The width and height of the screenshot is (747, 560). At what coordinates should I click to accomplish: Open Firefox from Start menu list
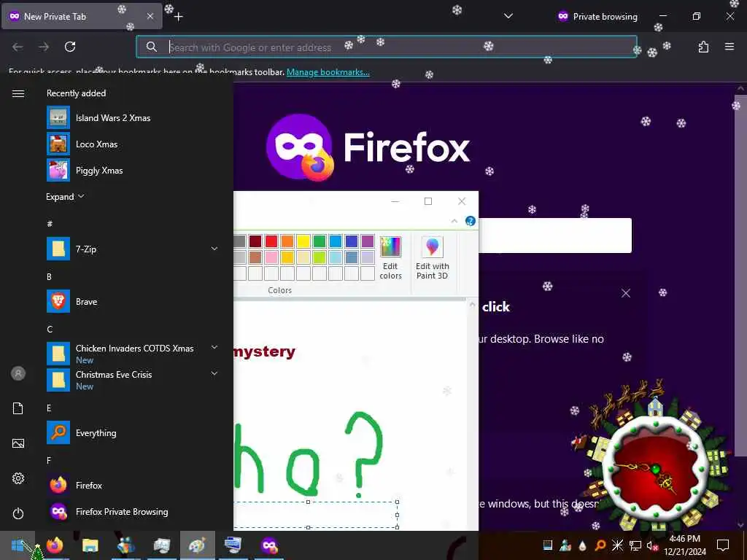point(58,485)
